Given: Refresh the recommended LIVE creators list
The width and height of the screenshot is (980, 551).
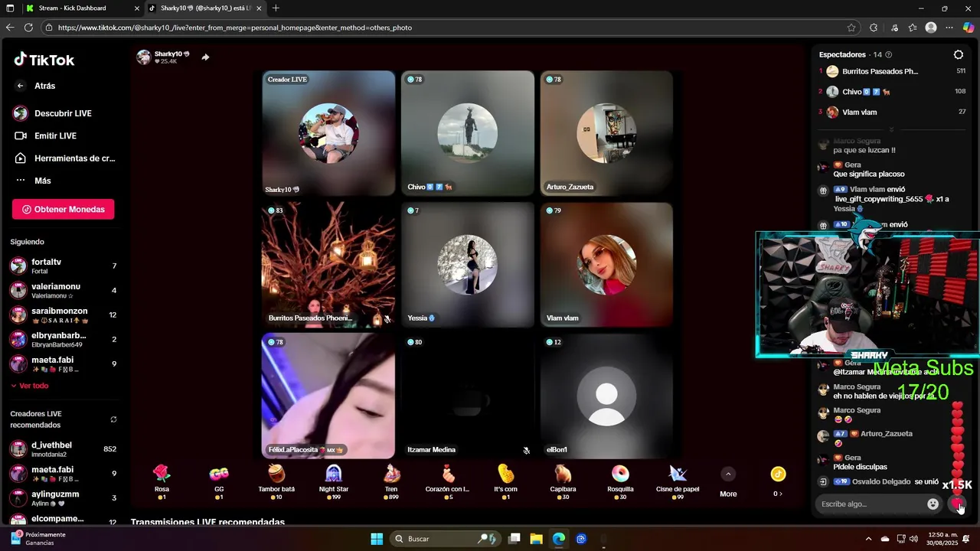Looking at the screenshot, I should pos(113,419).
